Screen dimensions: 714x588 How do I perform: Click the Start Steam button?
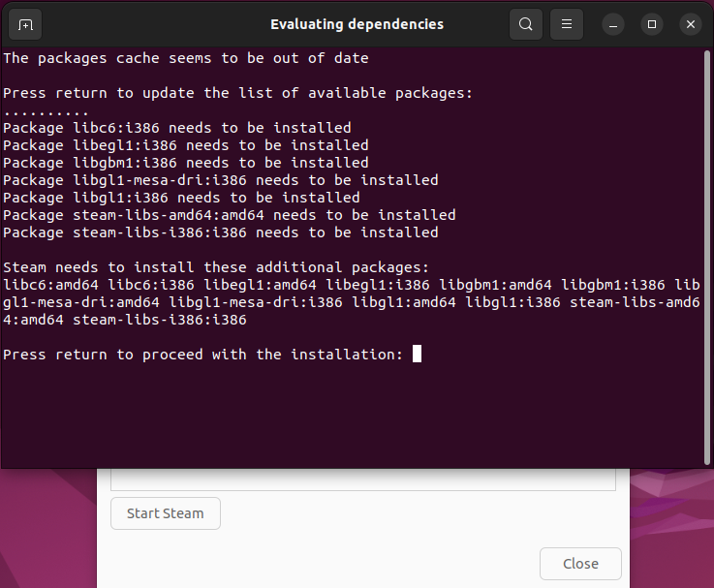(166, 513)
